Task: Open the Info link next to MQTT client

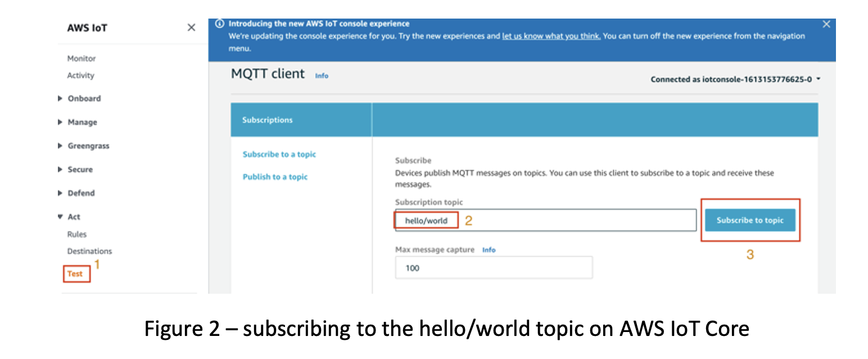Action: [322, 75]
